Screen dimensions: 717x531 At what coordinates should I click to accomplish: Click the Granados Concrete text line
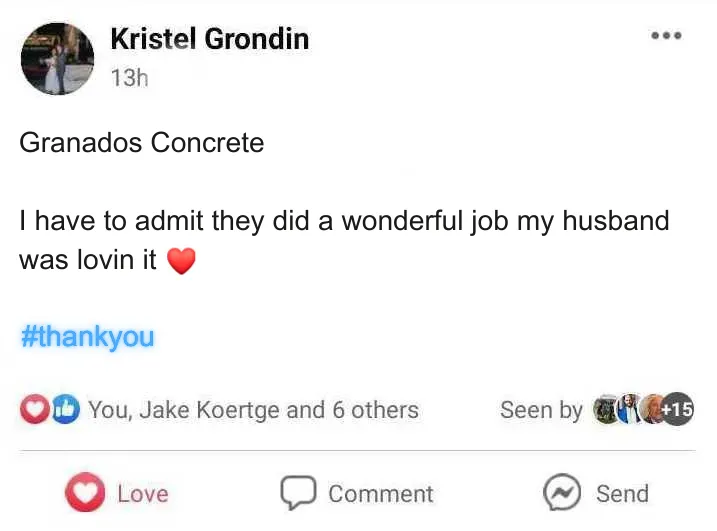point(142,143)
